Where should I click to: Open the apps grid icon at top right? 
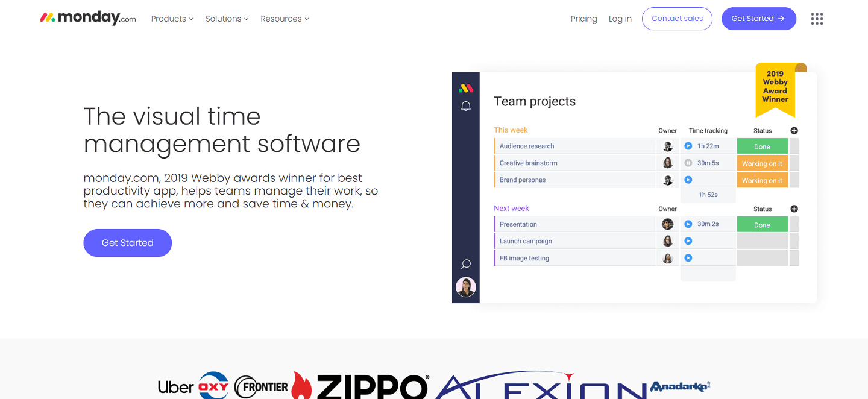pos(817,19)
